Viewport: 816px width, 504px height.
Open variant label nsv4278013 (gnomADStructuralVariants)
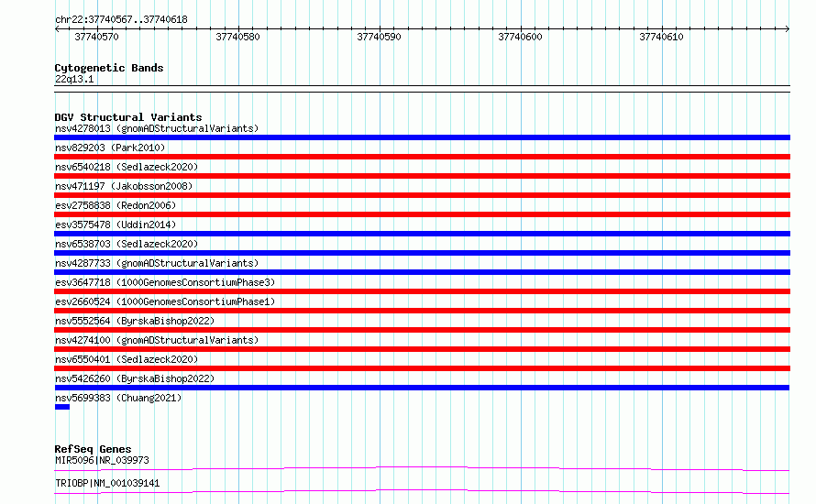pos(157,128)
